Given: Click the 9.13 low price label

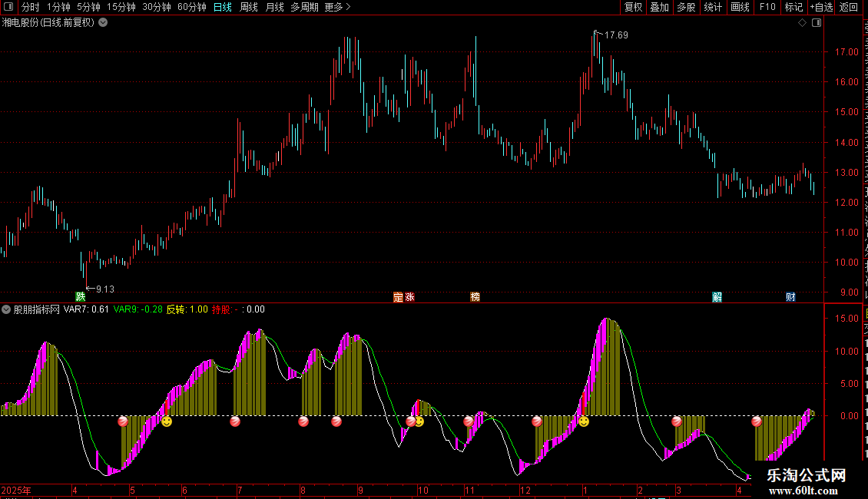Looking at the screenshot, I should (105, 289).
